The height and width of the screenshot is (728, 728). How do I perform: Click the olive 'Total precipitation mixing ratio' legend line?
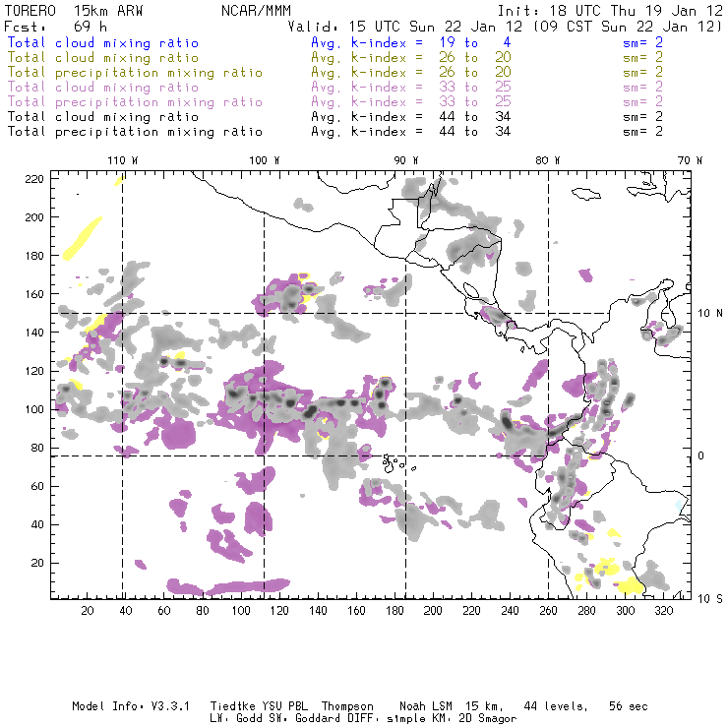(x=135, y=73)
